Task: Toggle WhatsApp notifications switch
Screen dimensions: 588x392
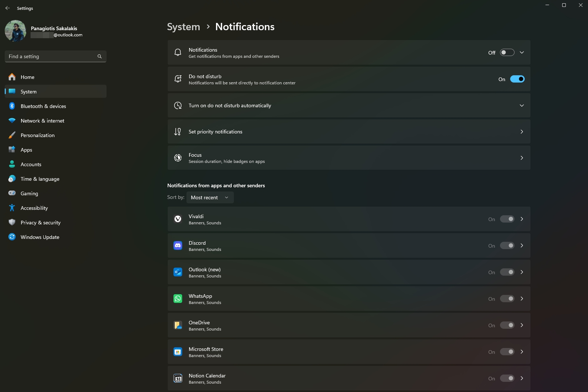Action: pos(507,299)
